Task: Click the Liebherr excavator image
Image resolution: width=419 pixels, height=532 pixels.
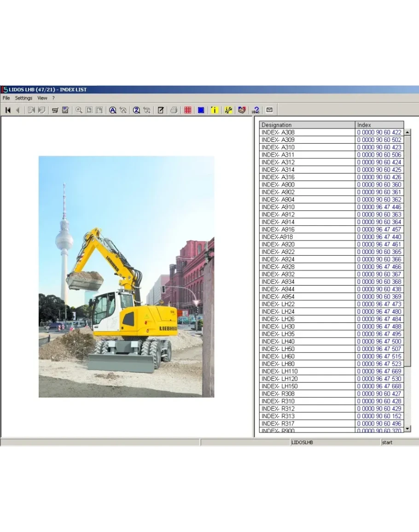Action: 126,276
